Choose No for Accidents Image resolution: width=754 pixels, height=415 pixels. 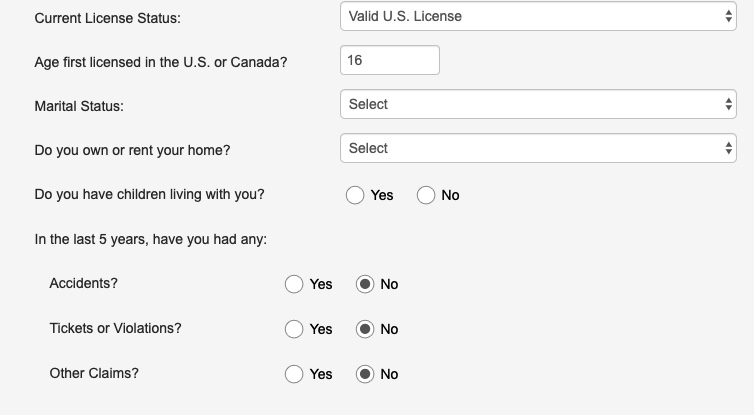[x=365, y=284]
